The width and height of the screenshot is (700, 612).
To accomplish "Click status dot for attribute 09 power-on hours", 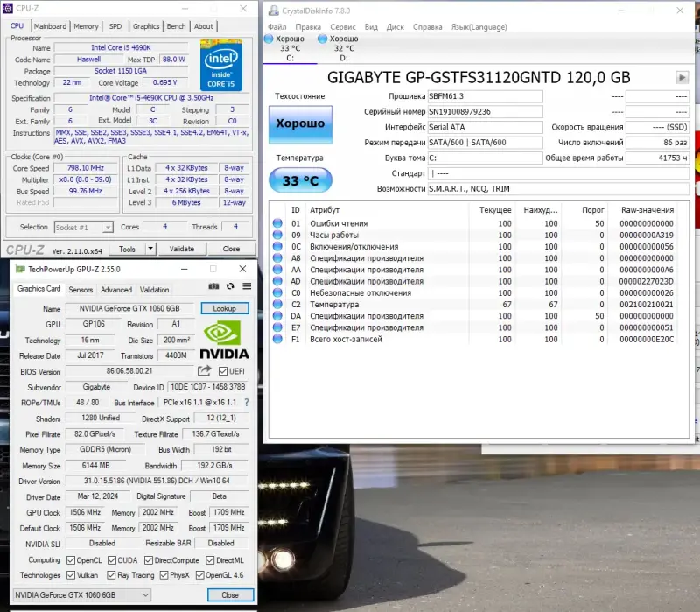I will click(x=277, y=235).
